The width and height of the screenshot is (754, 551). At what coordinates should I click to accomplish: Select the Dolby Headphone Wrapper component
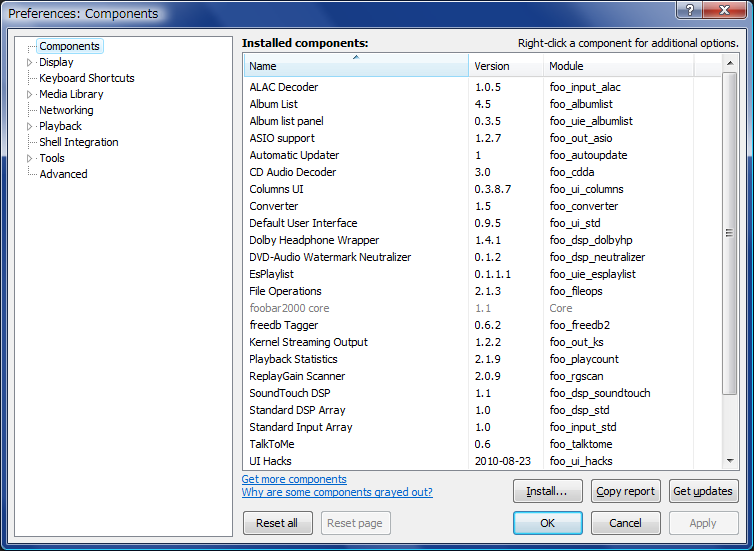(482, 240)
